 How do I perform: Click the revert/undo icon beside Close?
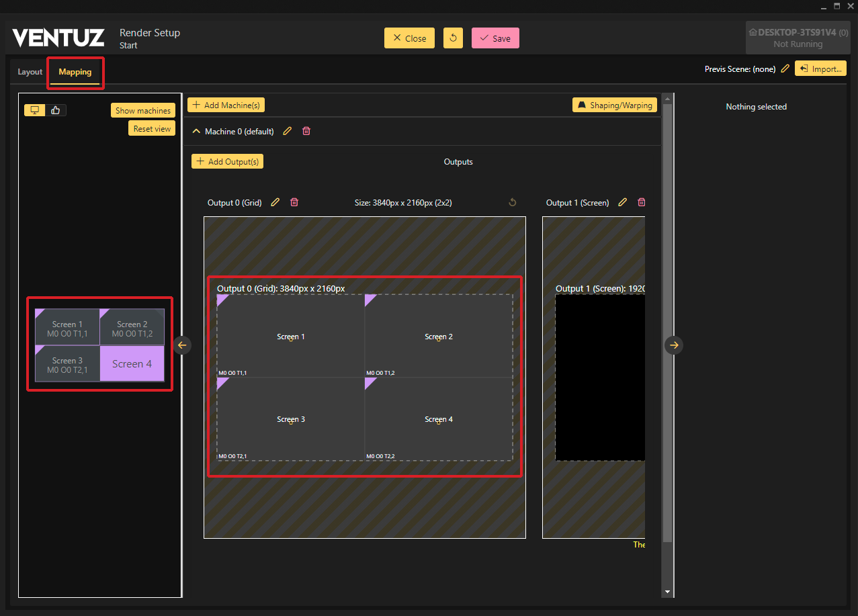[453, 38]
